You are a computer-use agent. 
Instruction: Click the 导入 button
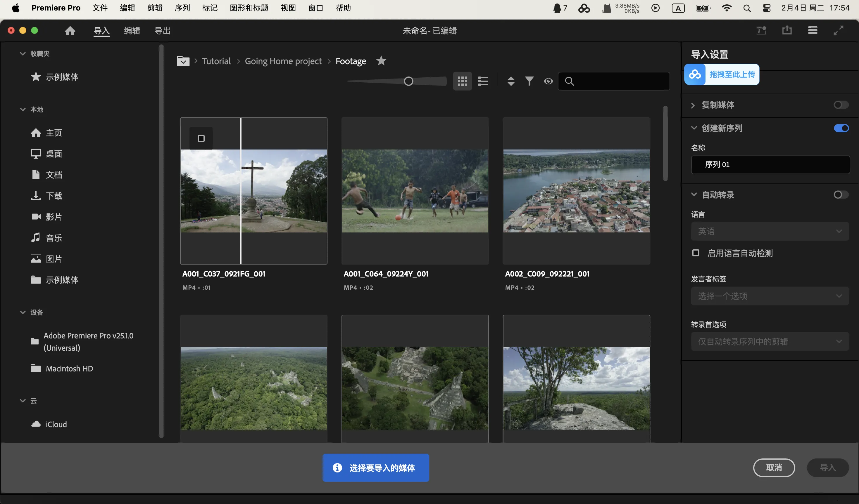(x=828, y=467)
